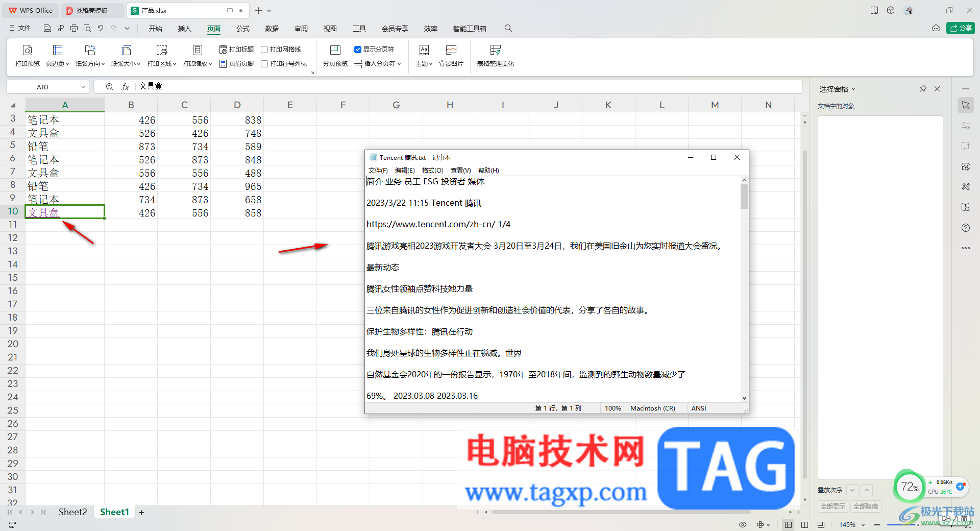Open Notepad Edit (编辑) menu
Screen dimensions: 980x531
[x=405, y=171]
